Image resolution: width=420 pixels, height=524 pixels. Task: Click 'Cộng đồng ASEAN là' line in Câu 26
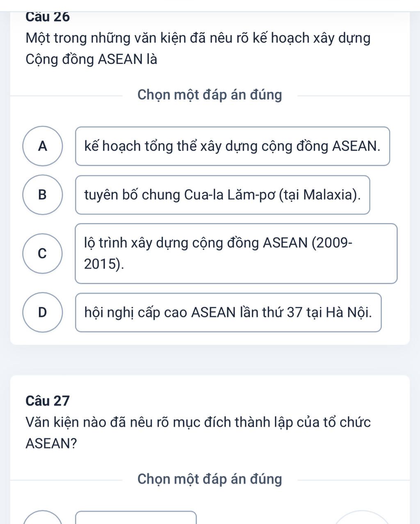[91, 60]
